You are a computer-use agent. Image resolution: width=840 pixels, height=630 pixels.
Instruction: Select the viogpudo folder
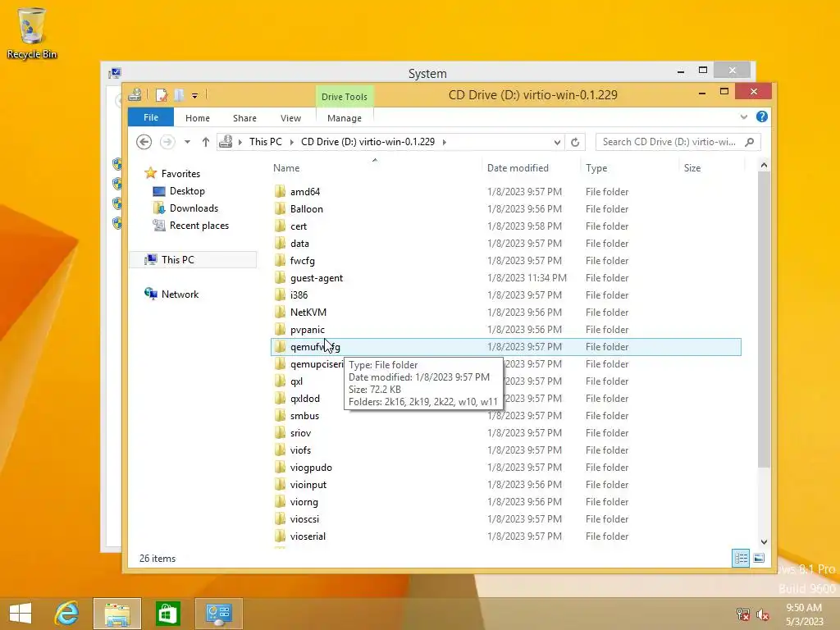pyautogui.click(x=311, y=468)
